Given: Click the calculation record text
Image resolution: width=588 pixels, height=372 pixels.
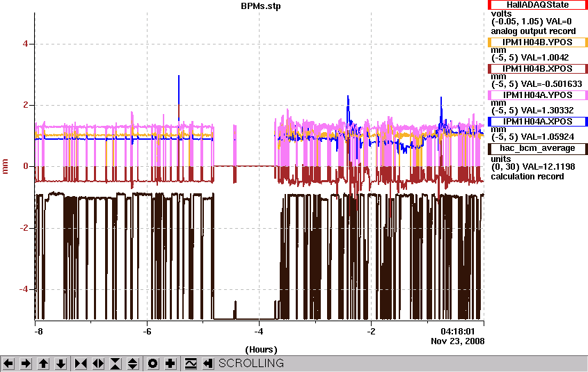Looking at the screenshot, I should pyautogui.click(x=527, y=177).
